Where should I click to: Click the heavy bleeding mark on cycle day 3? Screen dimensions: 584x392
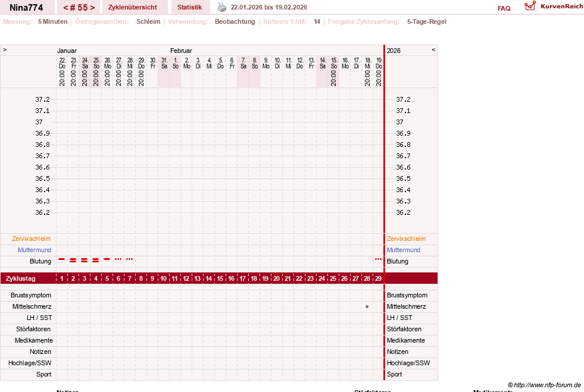click(84, 260)
